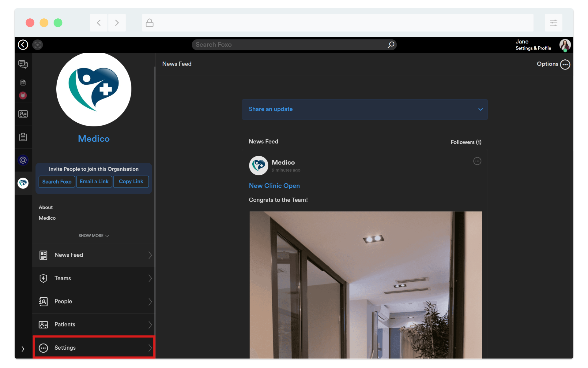Open the clipboard tasks icon in left rail
The height and width of the screenshot is (368, 588).
pyautogui.click(x=23, y=137)
